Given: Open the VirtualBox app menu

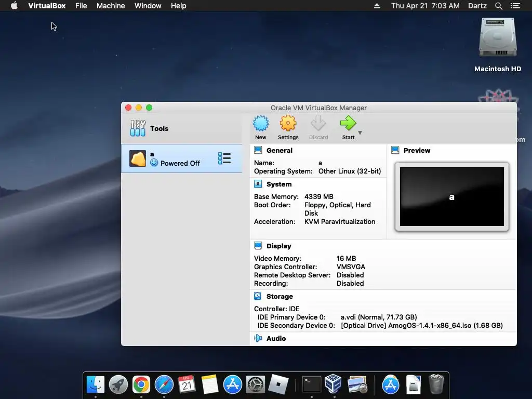Looking at the screenshot, I should pos(47,6).
